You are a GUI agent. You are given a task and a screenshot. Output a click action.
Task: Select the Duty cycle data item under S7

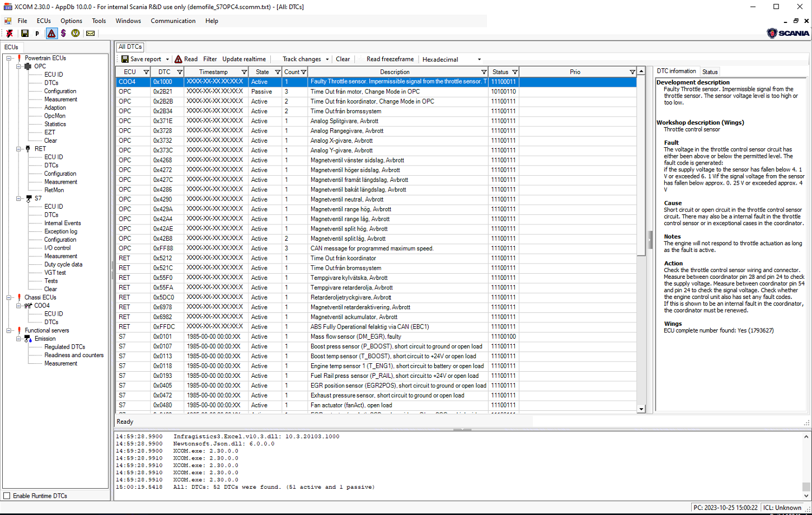click(x=63, y=264)
